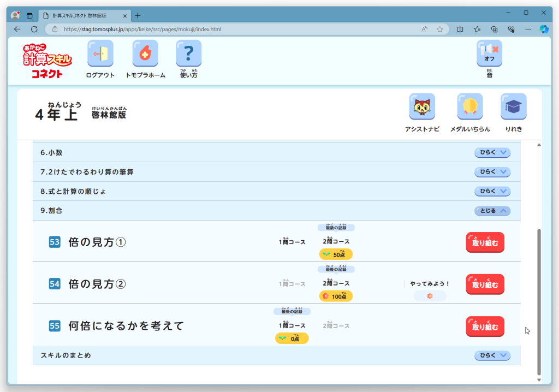Open りれき graduation cap history icon
Image resolution: width=559 pixels, height=392 pixels.
tap(513, 106)
